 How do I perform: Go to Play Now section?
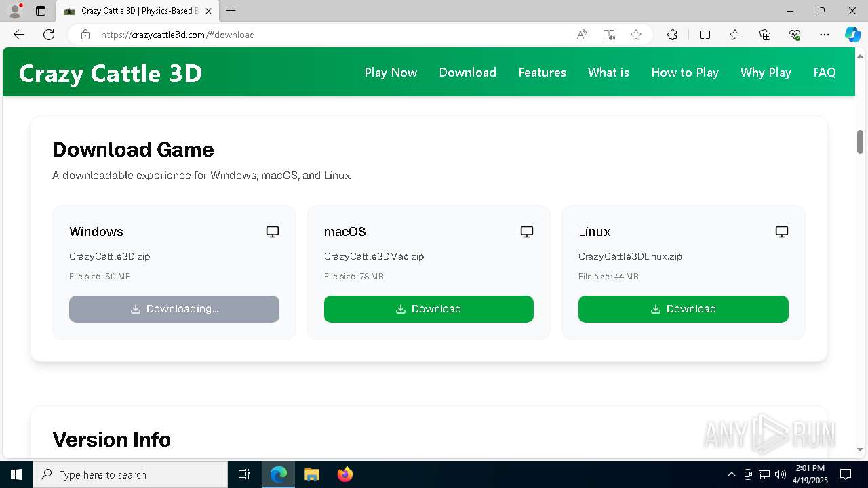(391, 73)
